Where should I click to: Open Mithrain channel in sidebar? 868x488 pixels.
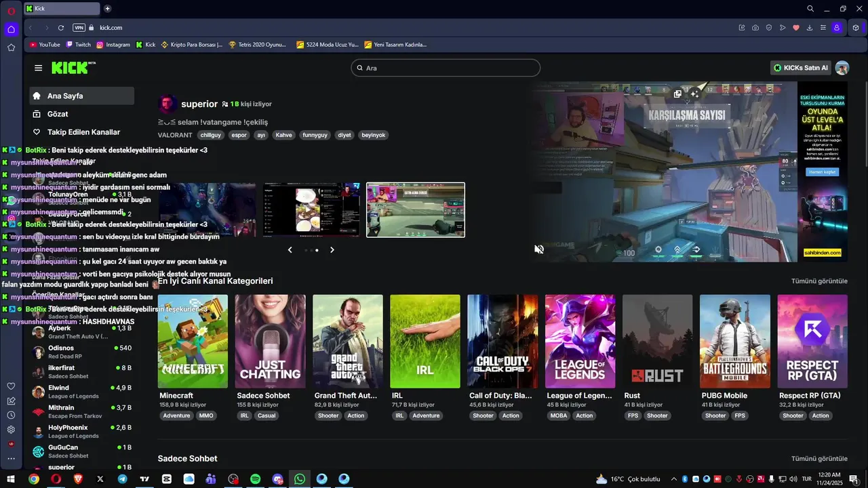click(x=81, y=411)
